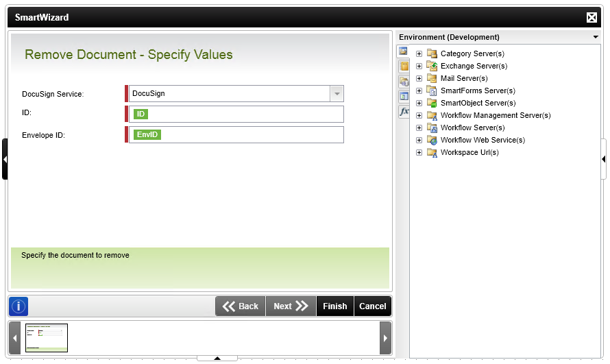Click the SmartForms Server(s) icon
The image size is (610, 364).
(432, 90)
